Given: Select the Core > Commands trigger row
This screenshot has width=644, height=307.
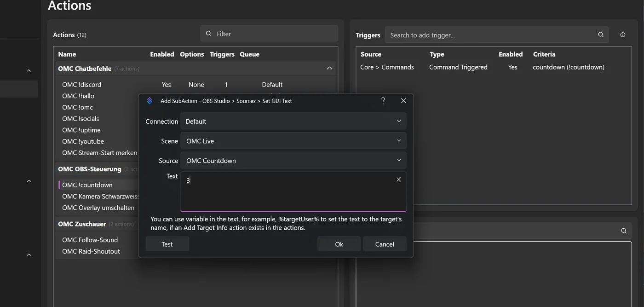Looking at the screenshot, I should click(x=494, y=67).
